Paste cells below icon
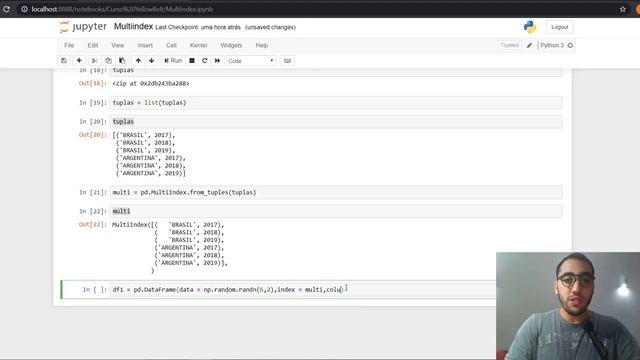 point(122,61)
